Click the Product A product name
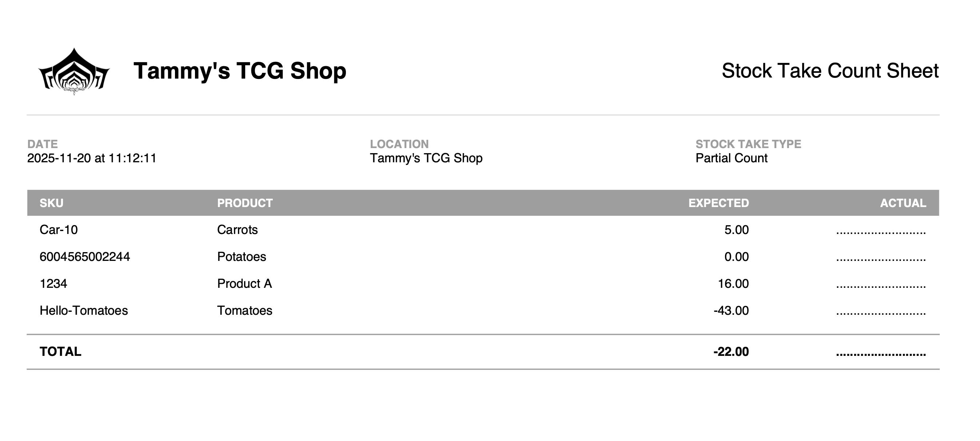 tap(244, 284)
